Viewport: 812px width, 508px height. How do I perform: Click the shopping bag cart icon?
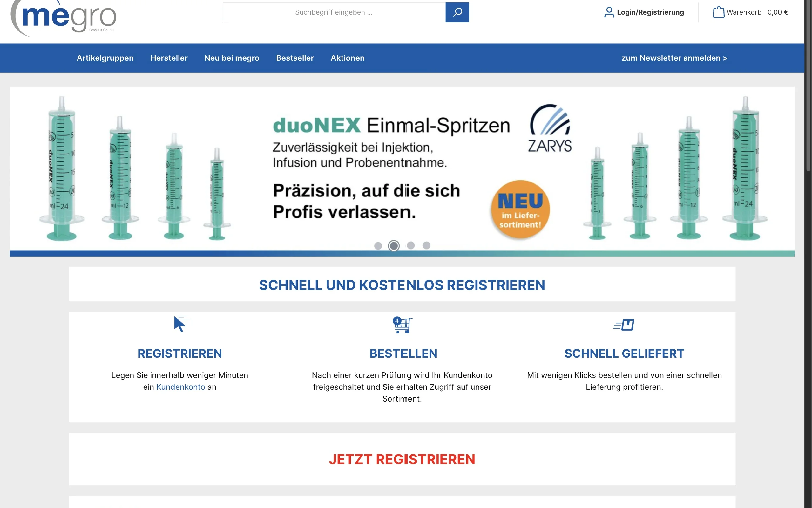[718, 12]
